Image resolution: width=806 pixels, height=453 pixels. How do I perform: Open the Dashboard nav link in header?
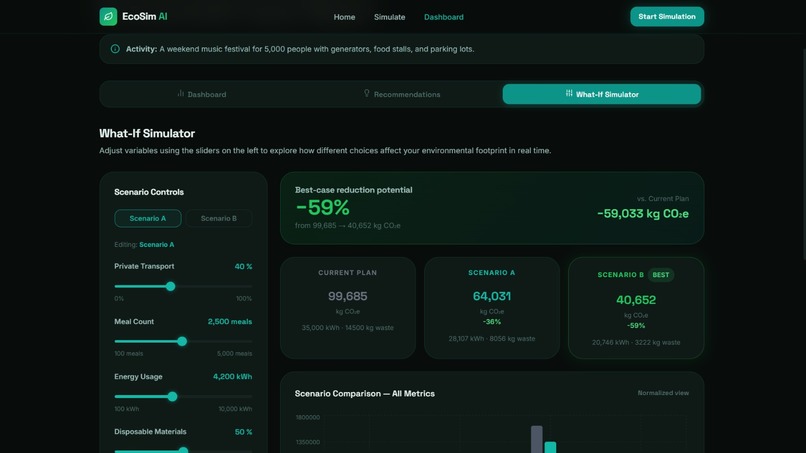(x=444, y=17)
